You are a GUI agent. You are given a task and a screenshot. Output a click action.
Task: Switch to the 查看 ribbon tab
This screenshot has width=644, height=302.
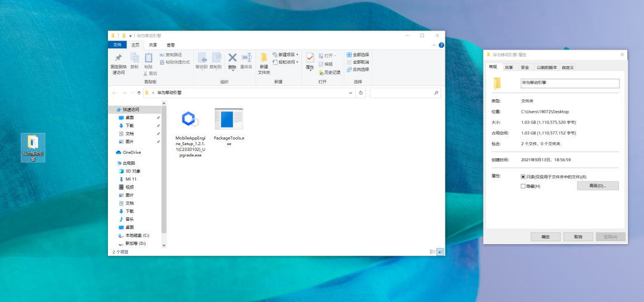[171, 45]
